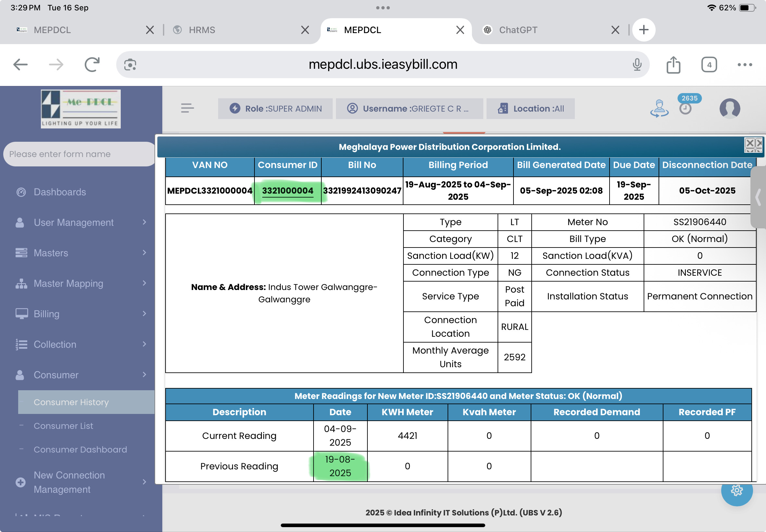Click the hamburger menu toggle icon
This screenshot has height=532, width=766.
tap(187, 108)
